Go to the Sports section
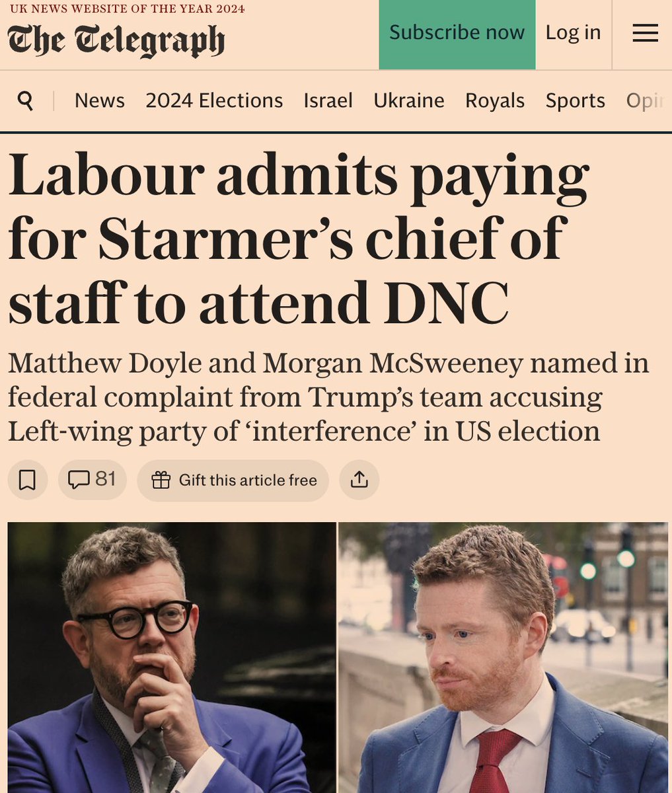672x793 pixels. click(x=575, y=100)
